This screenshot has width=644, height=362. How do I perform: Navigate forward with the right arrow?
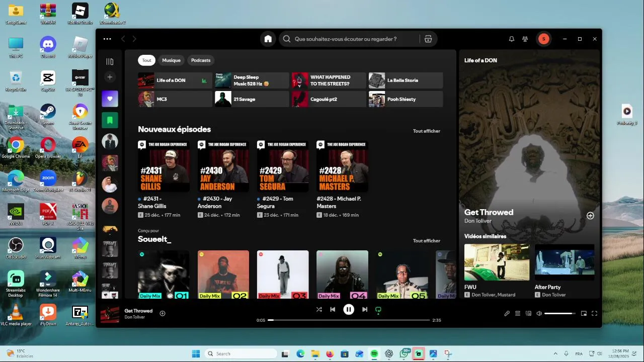tap(134, 39)
